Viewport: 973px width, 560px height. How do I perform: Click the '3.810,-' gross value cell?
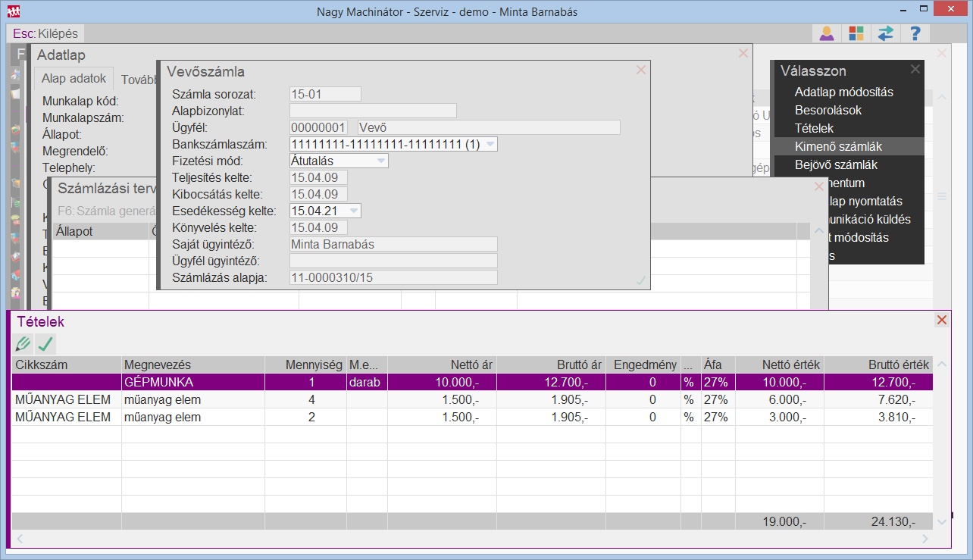(878, 417)
